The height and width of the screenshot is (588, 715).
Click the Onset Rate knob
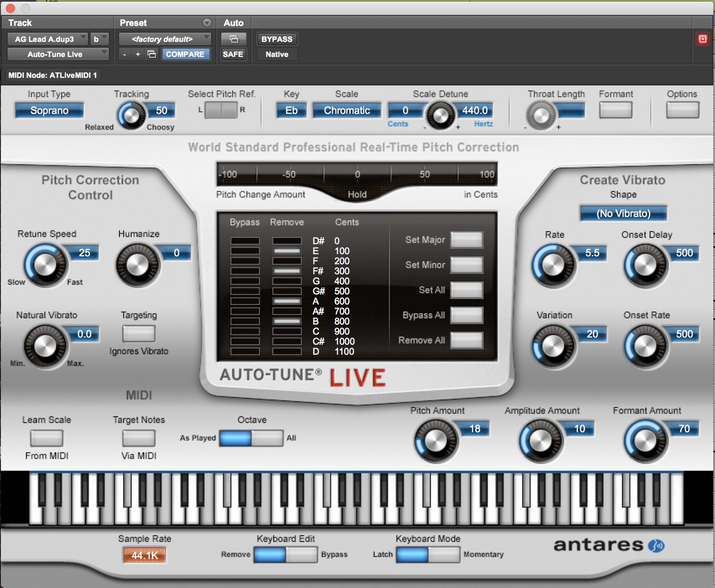pyautogui.click(x=646, y=347)
